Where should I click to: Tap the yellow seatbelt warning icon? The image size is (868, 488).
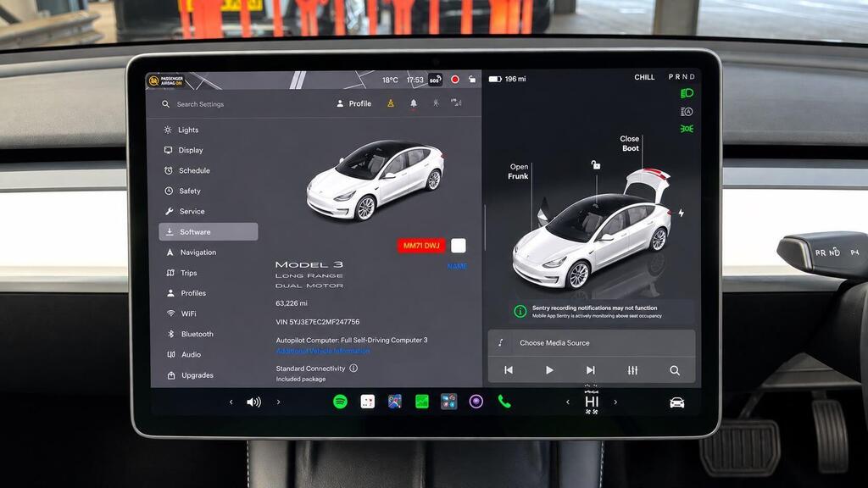tap(391, 103)
